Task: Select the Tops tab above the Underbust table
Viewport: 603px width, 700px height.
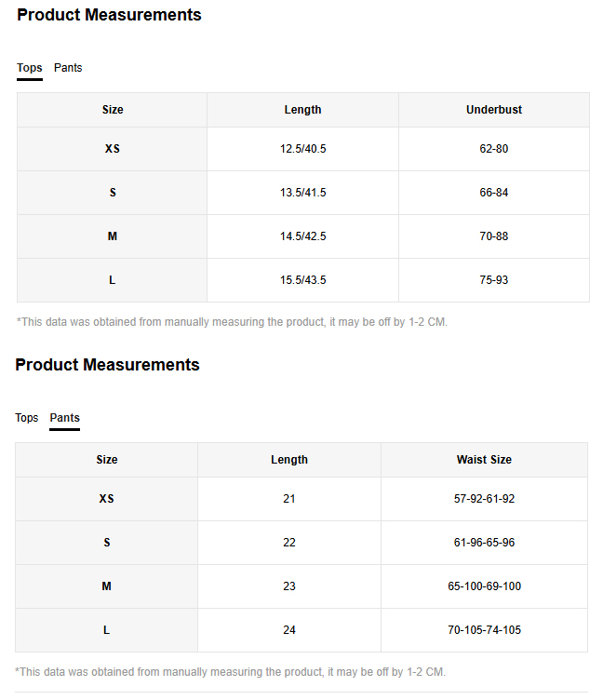Action: pos(30,68)
